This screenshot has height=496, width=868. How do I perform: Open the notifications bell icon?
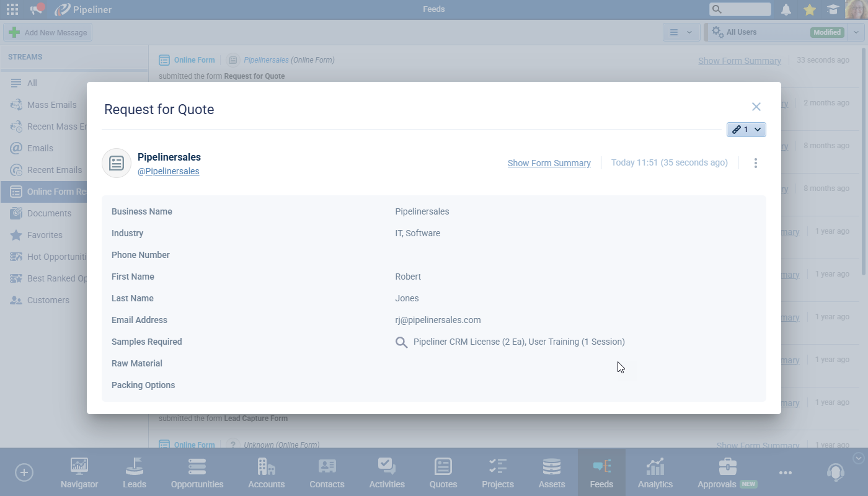786,9
